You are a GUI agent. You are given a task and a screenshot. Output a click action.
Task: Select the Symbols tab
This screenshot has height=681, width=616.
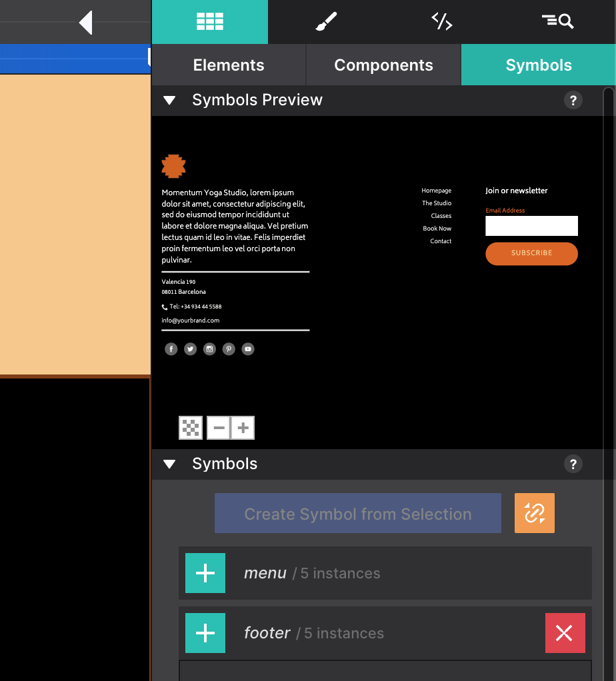coord(538,65)
